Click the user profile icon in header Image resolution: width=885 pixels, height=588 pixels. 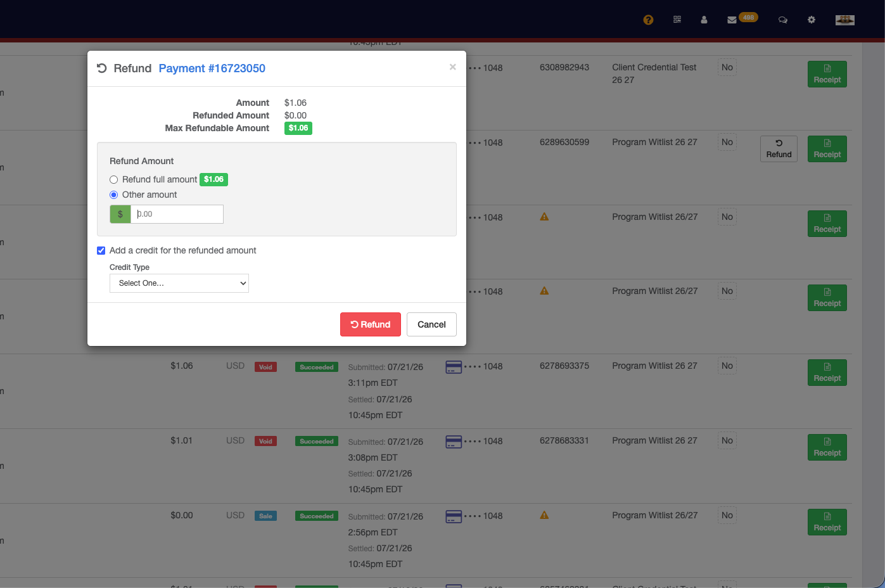[704, 20]
